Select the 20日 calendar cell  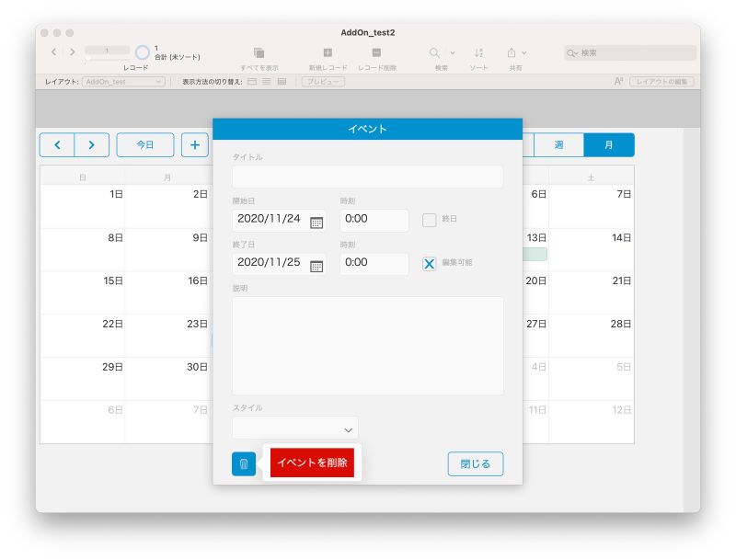pyautogui.click(x=535, y=292)
